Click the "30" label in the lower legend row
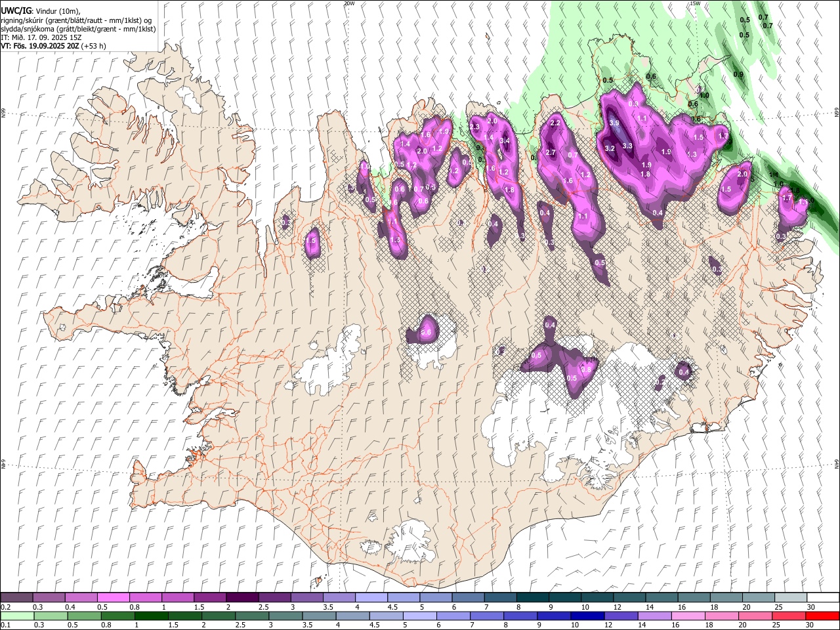This screenshot has width=840, height=630. 810,625
